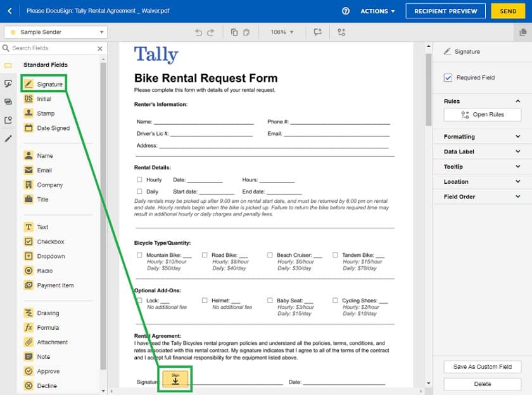Select the Standard Fields sidebar icon
This screenshot has width=532, height=395.
tap(8, 65)
